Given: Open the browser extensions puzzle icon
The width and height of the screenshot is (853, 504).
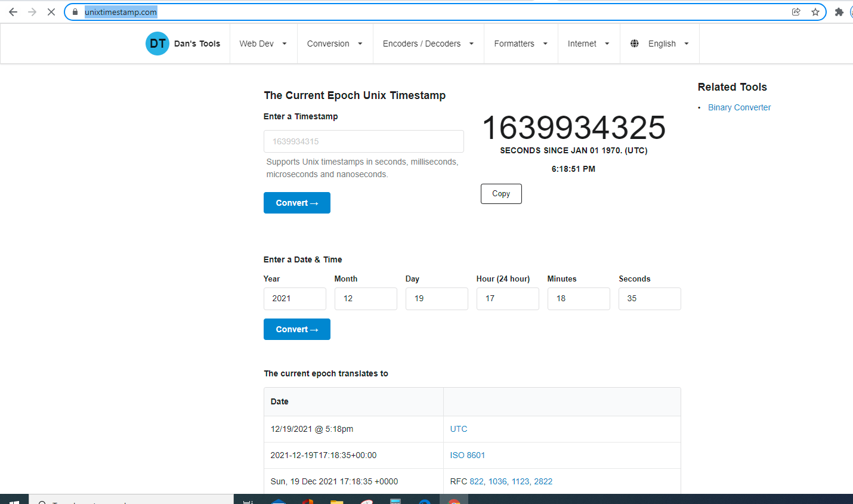Looking at the screenshot, I should click(x=839, y=12).
